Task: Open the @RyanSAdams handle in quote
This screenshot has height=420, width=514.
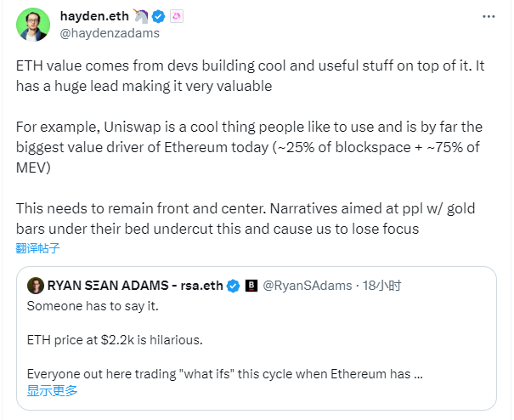Action: click(308, 286)
